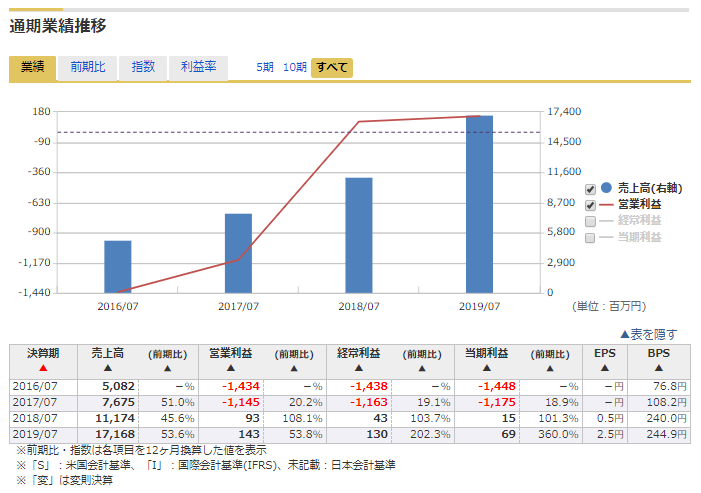Show the last 5期 periods
This screenshot has width=701, height=493.
click(264, 68)
